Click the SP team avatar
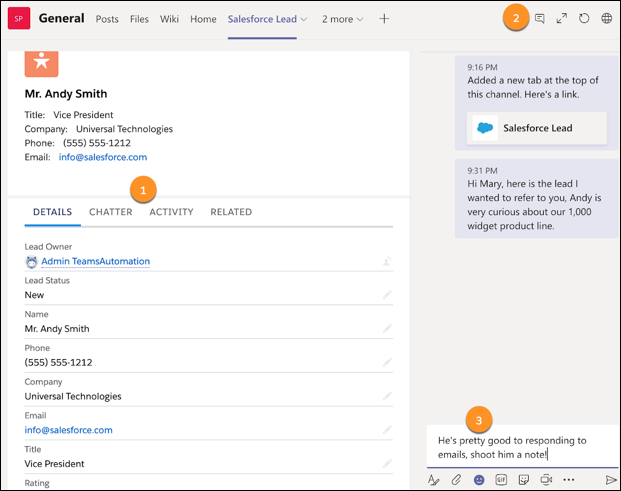 tap(19, 19)
